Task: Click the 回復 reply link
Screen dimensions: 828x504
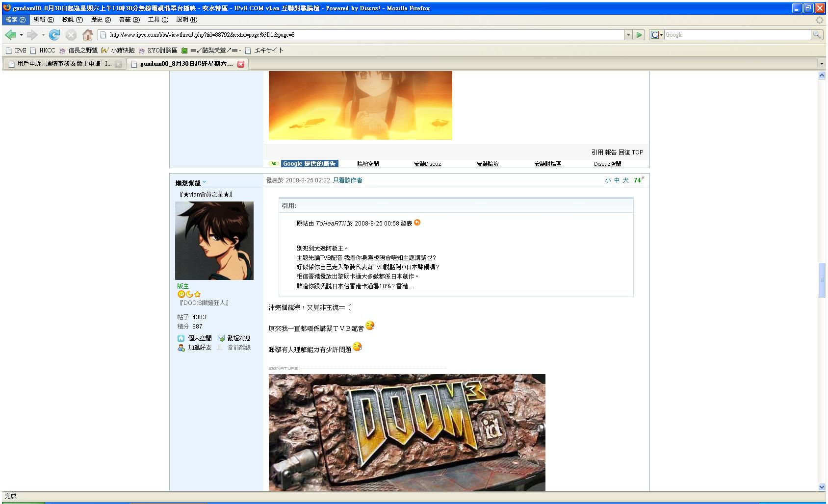Action: tap(624, 152)
